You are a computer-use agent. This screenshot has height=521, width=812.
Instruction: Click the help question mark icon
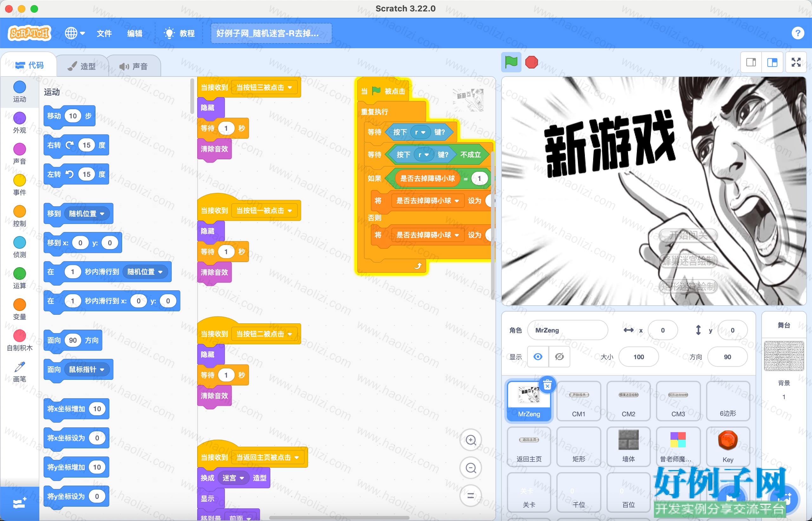(798, 33)
